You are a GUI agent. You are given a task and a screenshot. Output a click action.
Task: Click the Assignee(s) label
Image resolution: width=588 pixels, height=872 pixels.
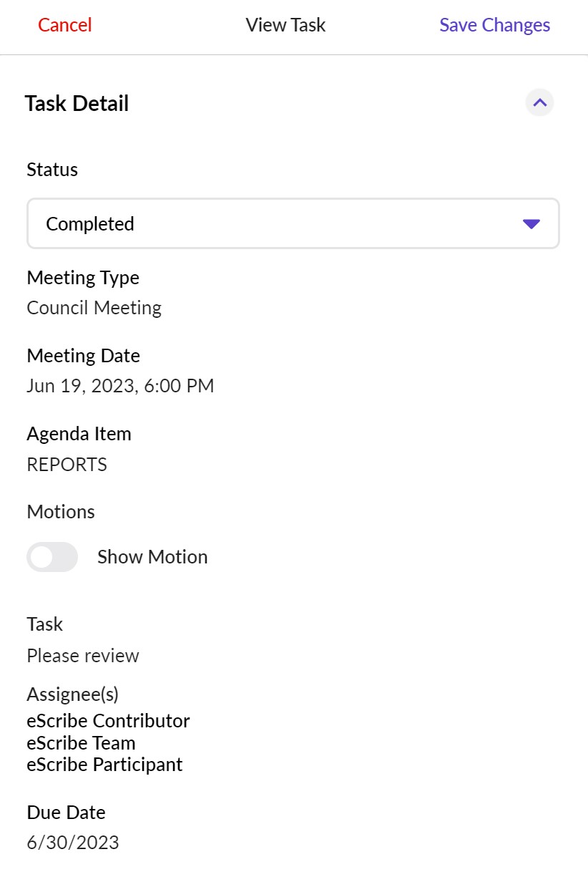coord(72,694)
